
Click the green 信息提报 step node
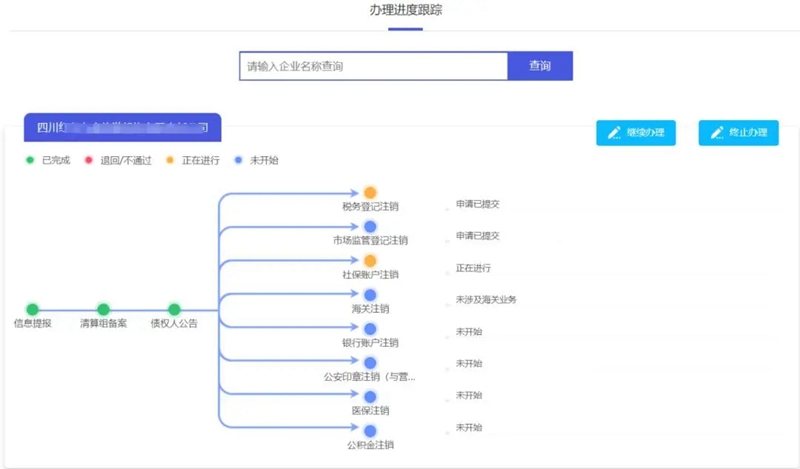tap(33, 309)
